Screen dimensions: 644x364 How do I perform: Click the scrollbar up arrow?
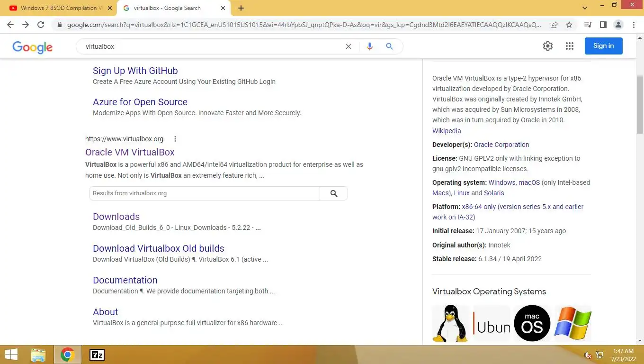pos(640,37)
